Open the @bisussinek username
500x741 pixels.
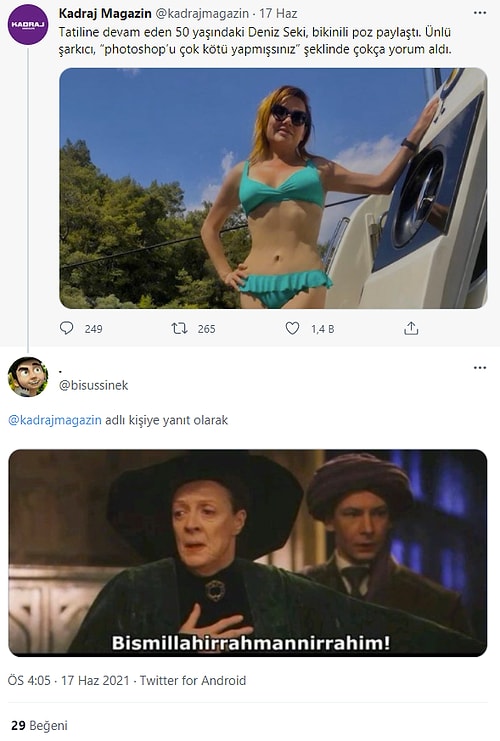click(x=93, y=385)
